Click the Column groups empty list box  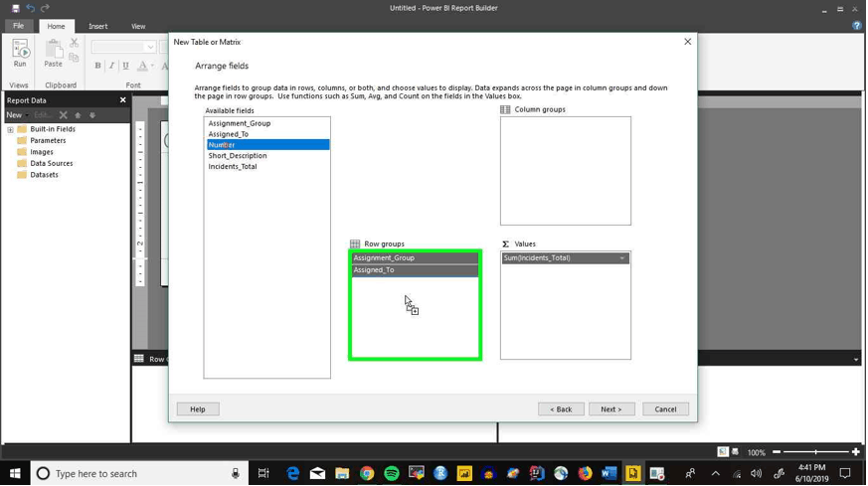pos(565,171)
